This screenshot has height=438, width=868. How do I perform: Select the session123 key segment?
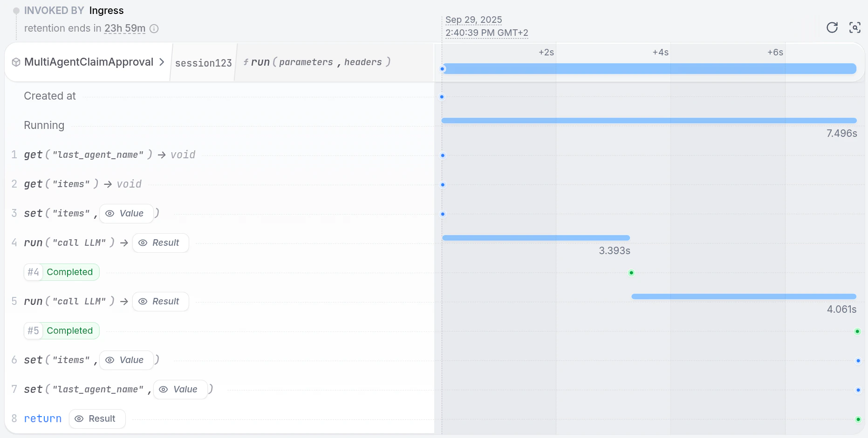point(204,63)
